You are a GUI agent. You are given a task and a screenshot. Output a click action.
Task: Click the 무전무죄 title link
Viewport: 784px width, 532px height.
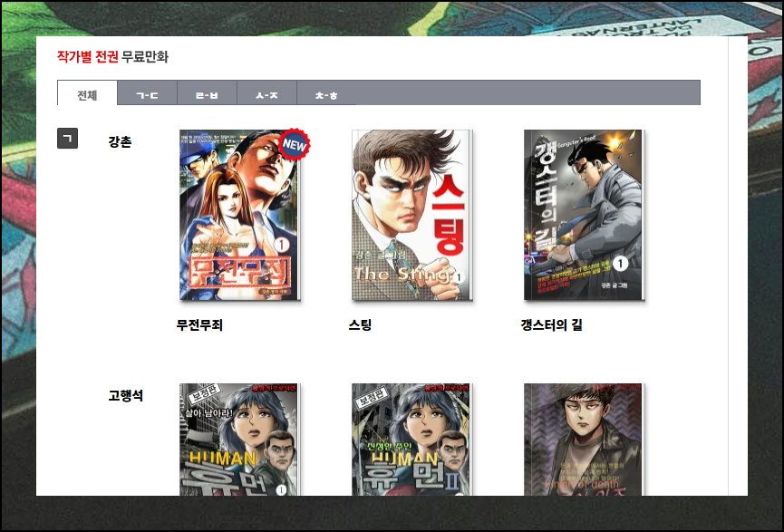coord(199,325)
